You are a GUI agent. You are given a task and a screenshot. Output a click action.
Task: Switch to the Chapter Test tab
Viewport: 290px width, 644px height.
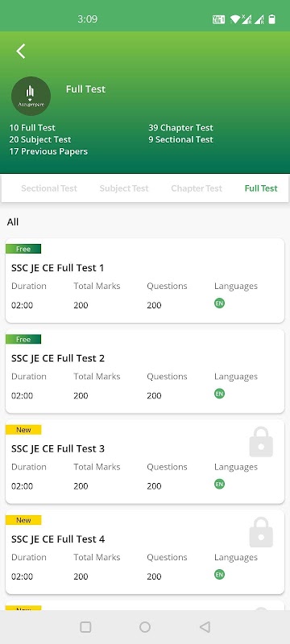197,188
